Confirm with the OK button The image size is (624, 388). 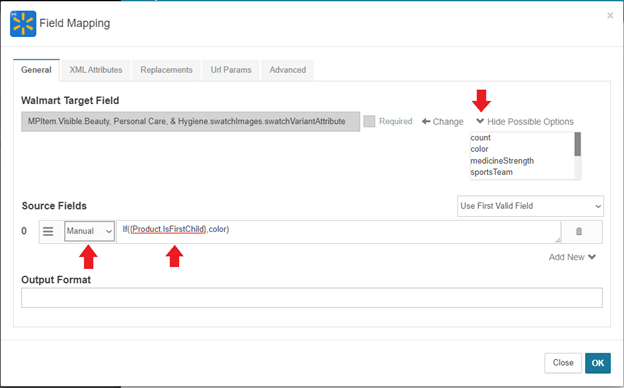(598, 363)
